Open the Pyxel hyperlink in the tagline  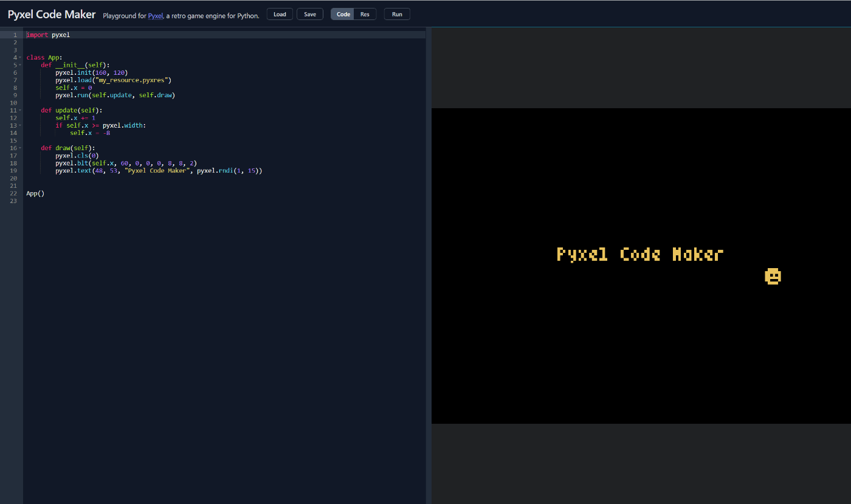(x=156, y=15)
